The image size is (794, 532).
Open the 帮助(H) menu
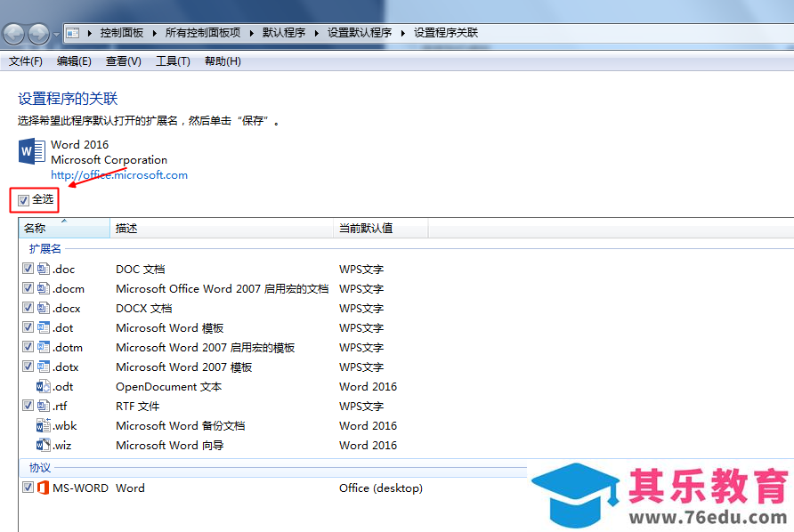coord(223,61)
